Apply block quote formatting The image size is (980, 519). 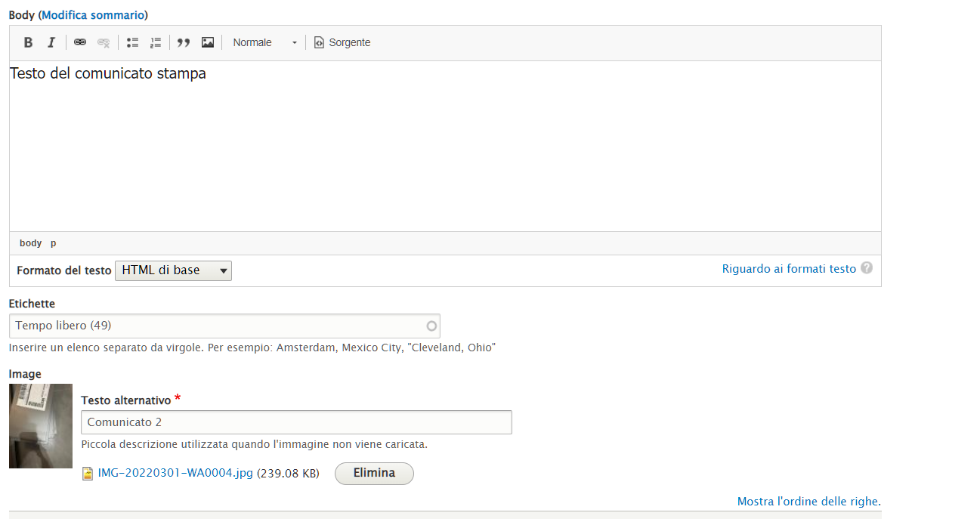(x=183, y=42)
